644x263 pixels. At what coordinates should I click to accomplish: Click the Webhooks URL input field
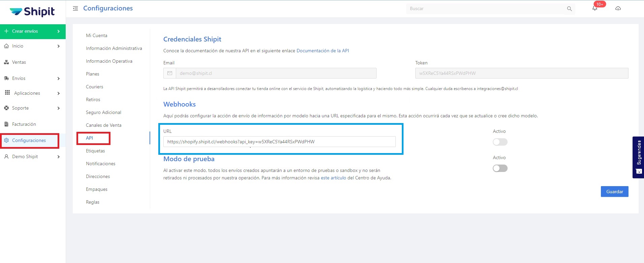point(280,142)
